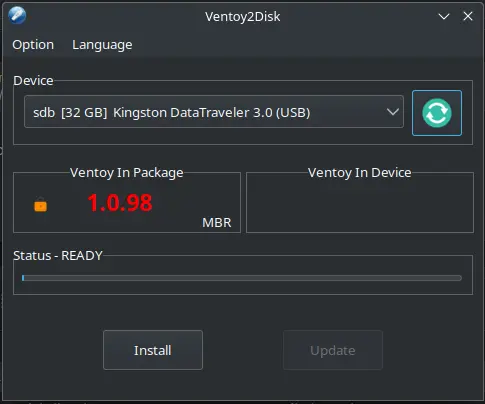This screenshot has width=485, height=404.
Task: Click the Ventoy2Disk window title
Action: pos(243,17)
